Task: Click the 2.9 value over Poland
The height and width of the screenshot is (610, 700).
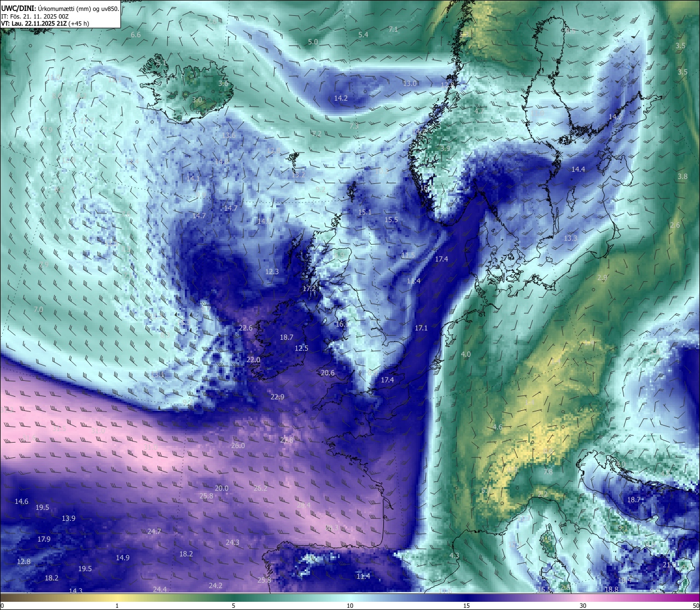Action: 602,277
